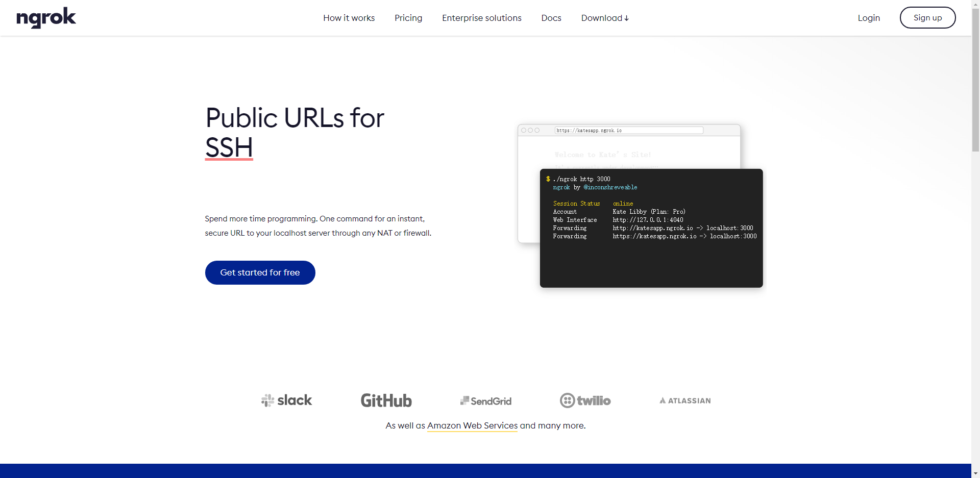
Task: Open Enterprise solutions
Action: point(481,18)
